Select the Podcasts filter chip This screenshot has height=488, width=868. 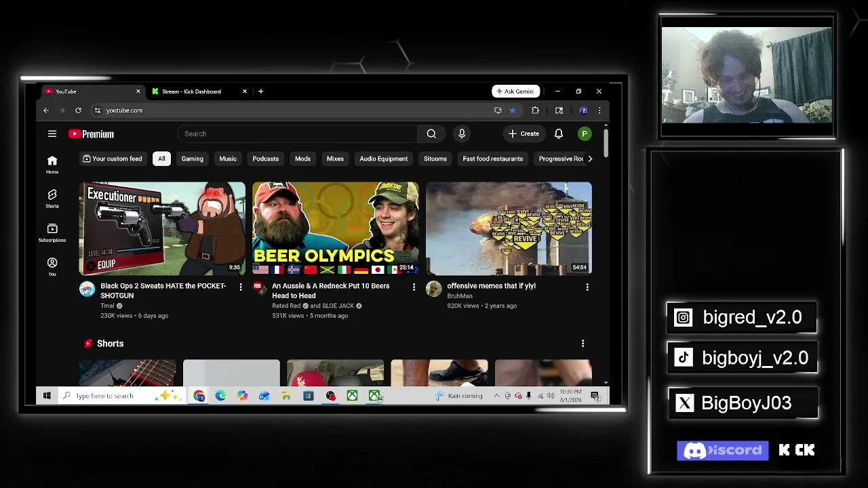[x=266, y=159]
